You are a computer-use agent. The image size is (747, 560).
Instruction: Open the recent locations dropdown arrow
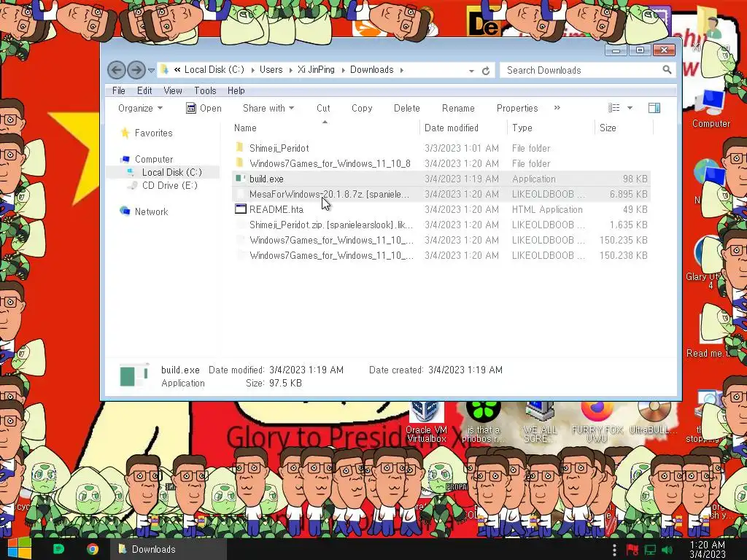click(151, 71)
